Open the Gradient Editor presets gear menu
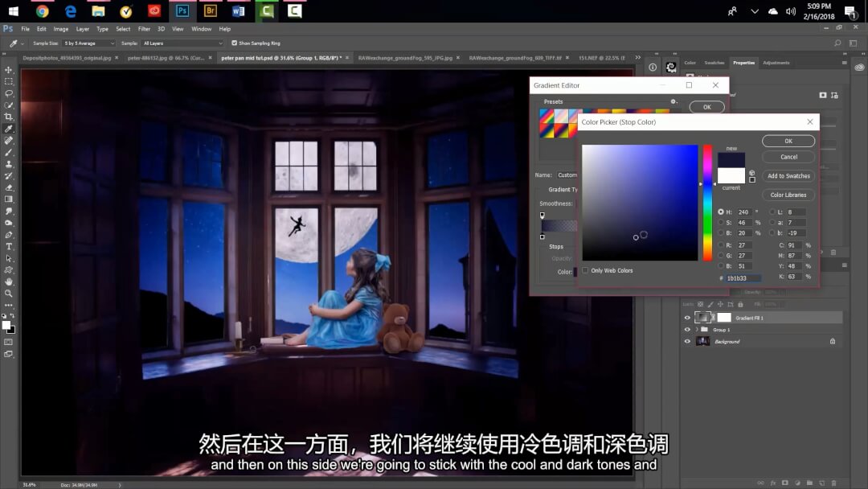This screenshot has width=868, height=489. tap(674, 101)
